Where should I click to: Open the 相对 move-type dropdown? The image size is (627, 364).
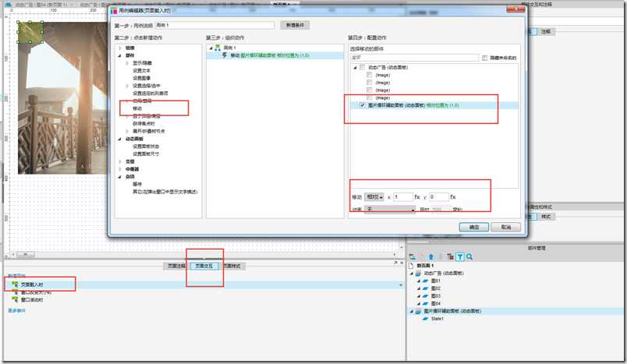coord(374,197)
